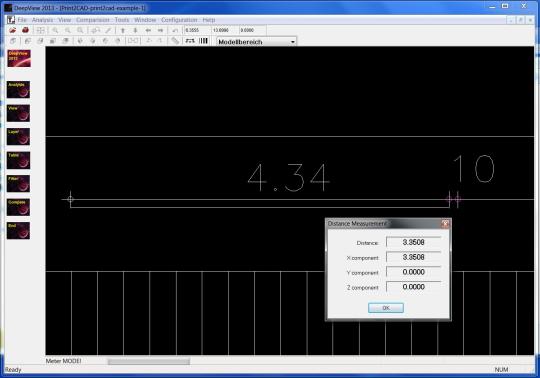540x378 pixels.
Task: Open the View menu
Action: point(64,20)
